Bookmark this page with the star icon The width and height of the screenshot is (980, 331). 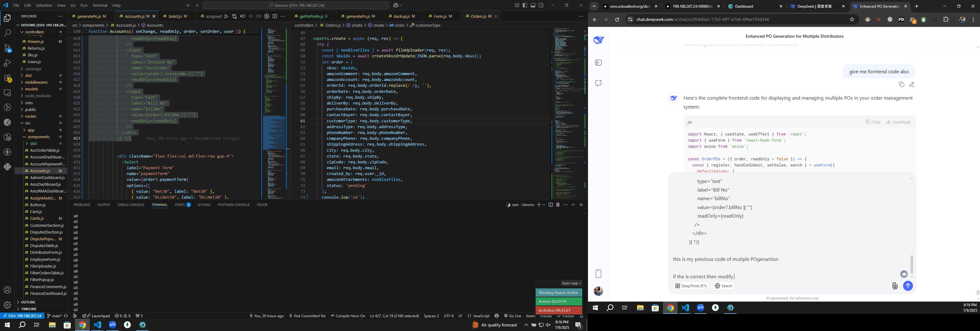click(x=852, y=19)
